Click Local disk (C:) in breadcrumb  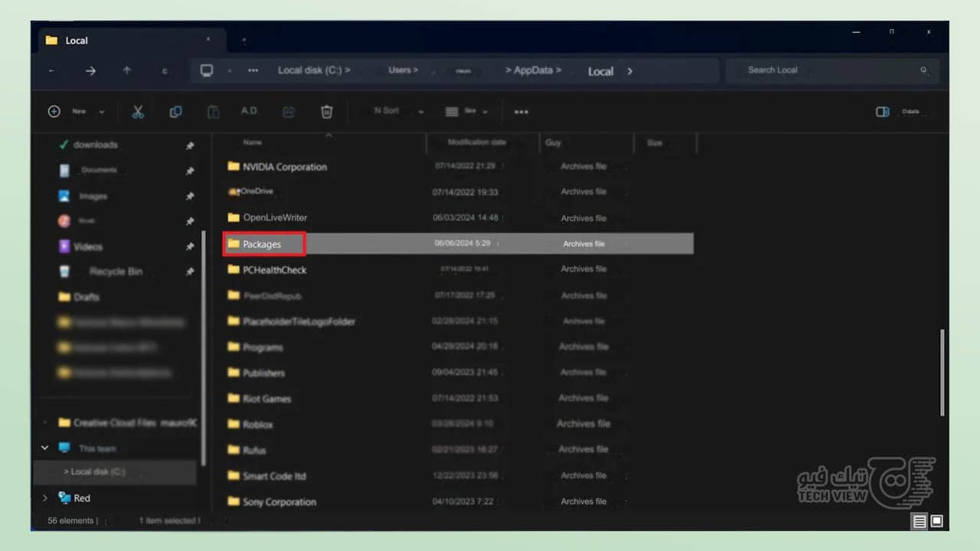314,70
